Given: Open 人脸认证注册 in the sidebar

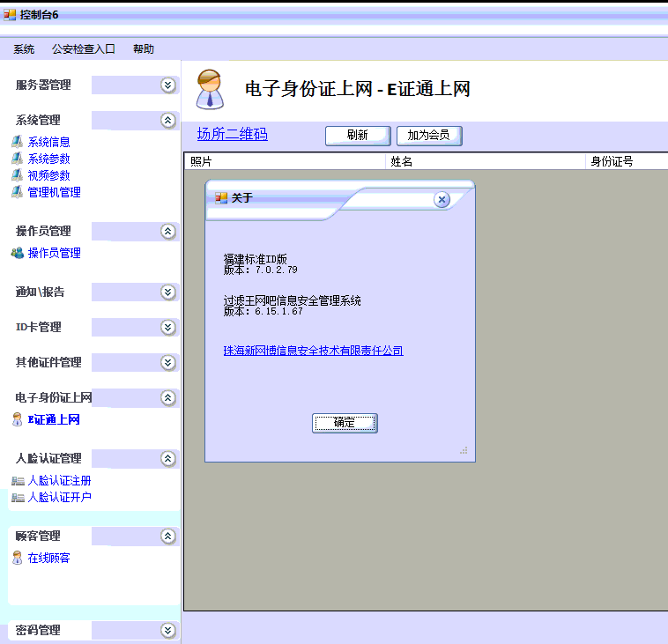Looking at the screenshot, I should pyautogui.click(x=60, y=481).
